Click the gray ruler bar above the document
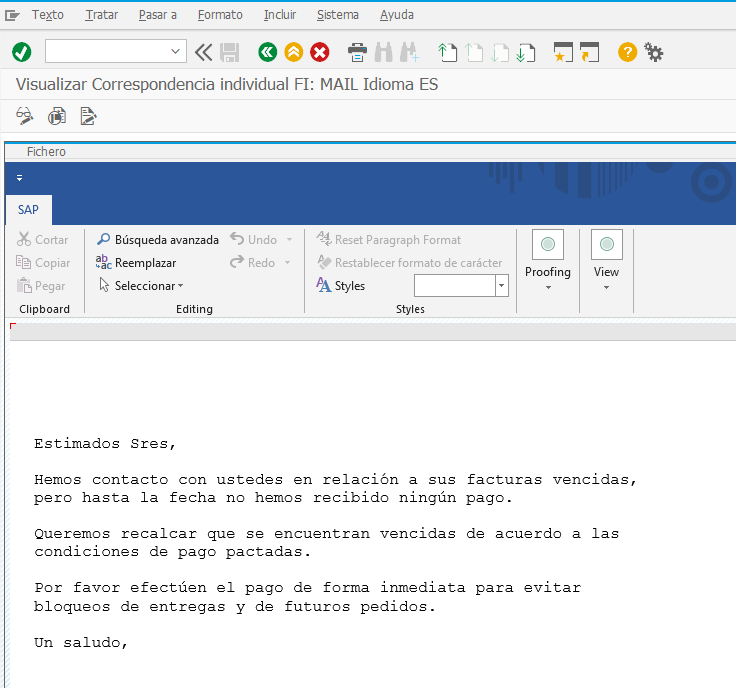Viewport: 736px width, 688px height. click(x=373, y=332)
